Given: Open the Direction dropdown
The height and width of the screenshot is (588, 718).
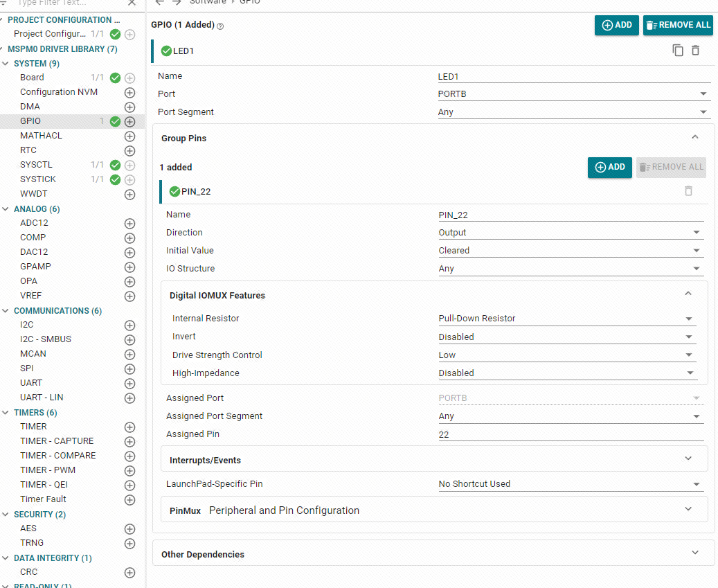Looking at the screenshot, I should [x=571, y=233].
